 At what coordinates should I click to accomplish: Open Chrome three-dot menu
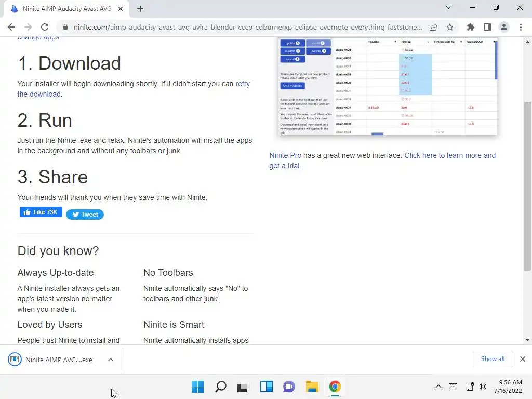(521, 27)
